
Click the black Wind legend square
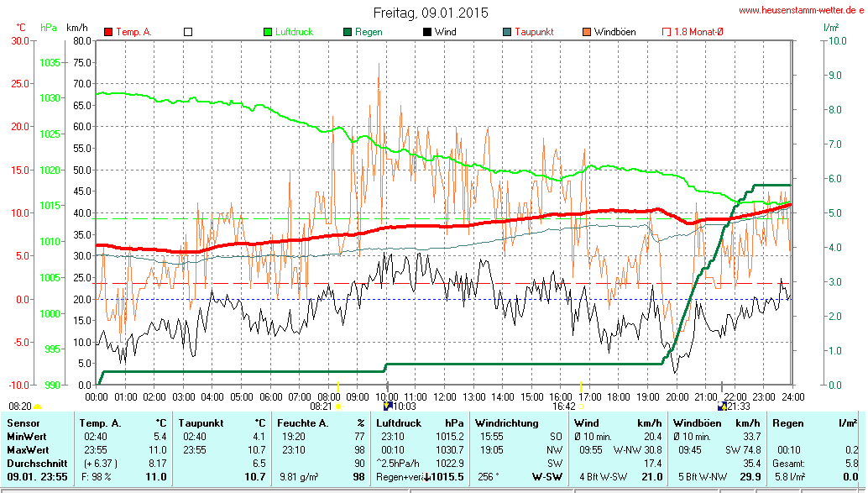coord(427,32)
